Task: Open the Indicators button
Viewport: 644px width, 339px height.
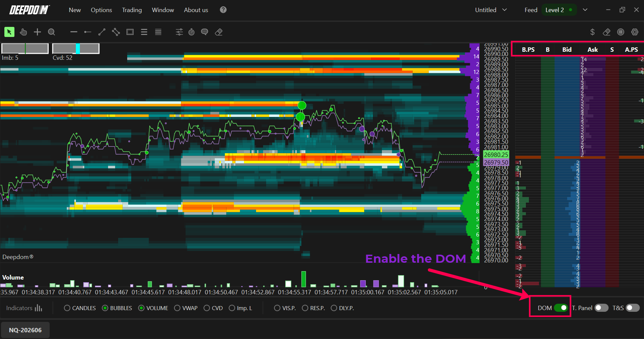Action: 24,308
